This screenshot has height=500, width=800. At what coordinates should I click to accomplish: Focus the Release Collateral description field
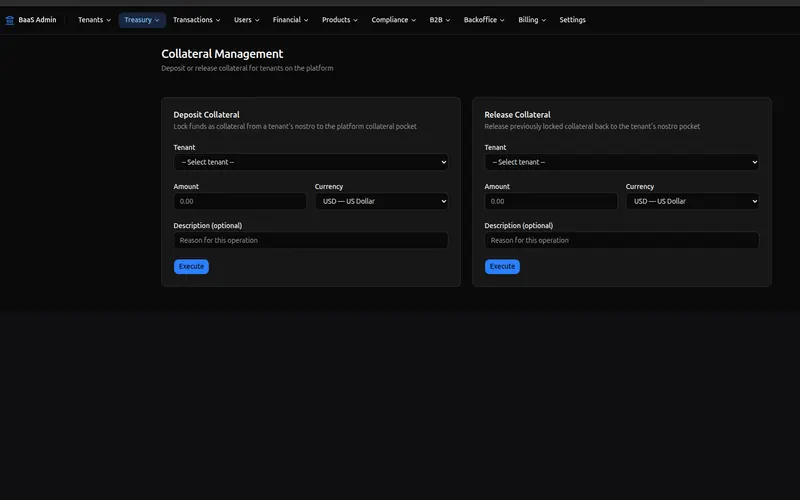pyautogui.click(x=621, y=240)
